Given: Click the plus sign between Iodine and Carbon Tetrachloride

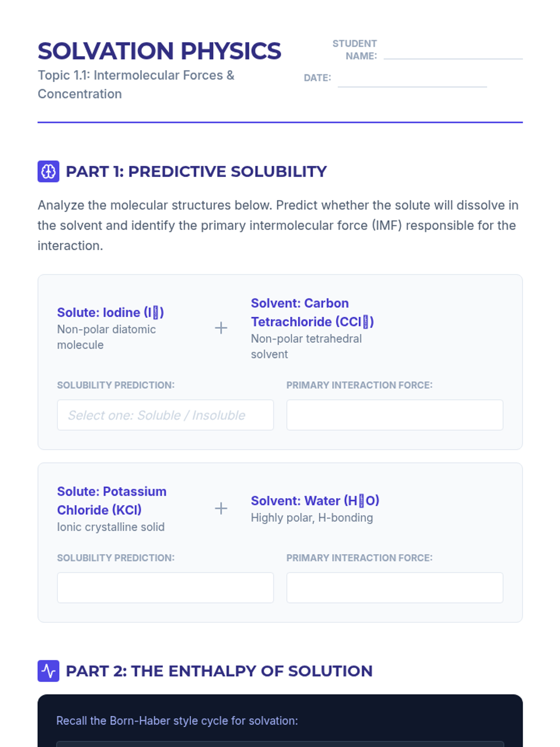Looking at the screenshot, I should 221,328.
